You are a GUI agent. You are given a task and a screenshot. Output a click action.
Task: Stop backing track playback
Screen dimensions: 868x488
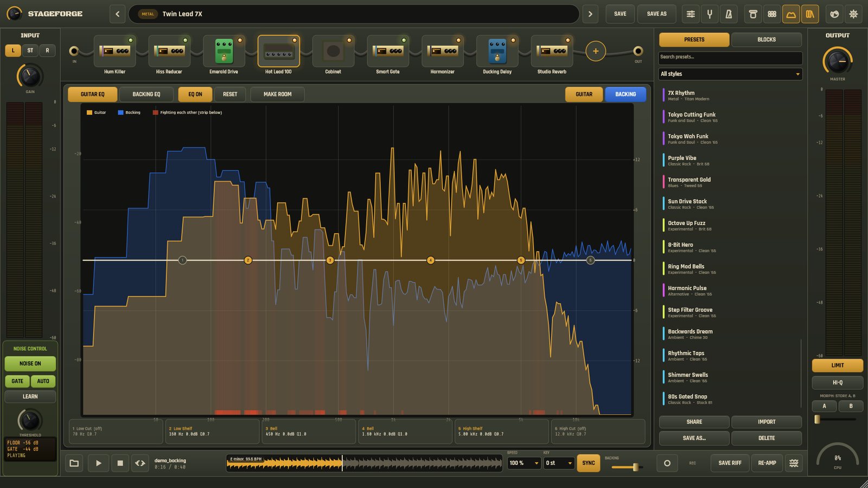click(x=120, y=463)
